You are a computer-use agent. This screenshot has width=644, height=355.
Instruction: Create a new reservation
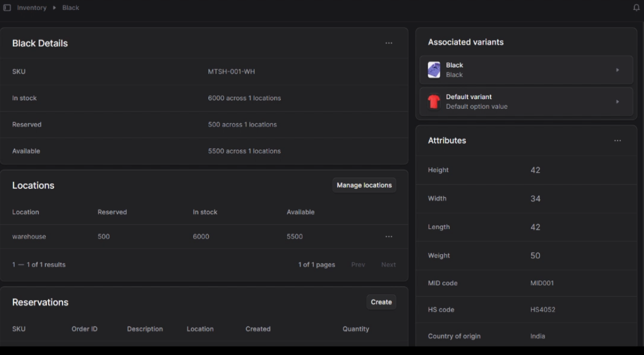tap(381, 301)
